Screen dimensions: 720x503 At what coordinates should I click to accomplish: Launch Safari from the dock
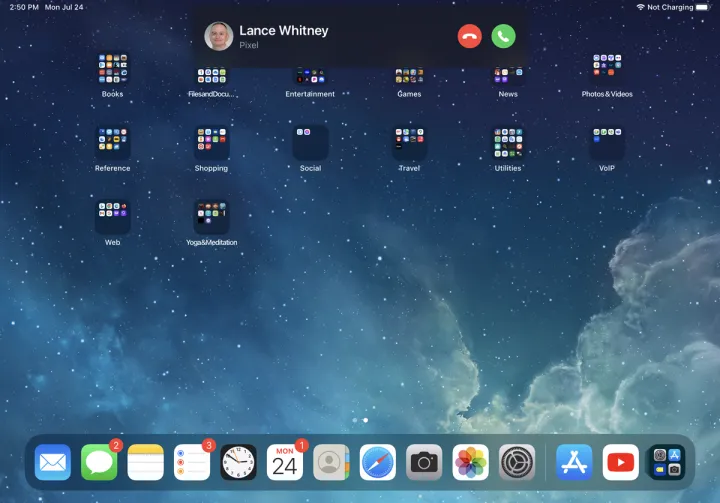coord(378,462)
